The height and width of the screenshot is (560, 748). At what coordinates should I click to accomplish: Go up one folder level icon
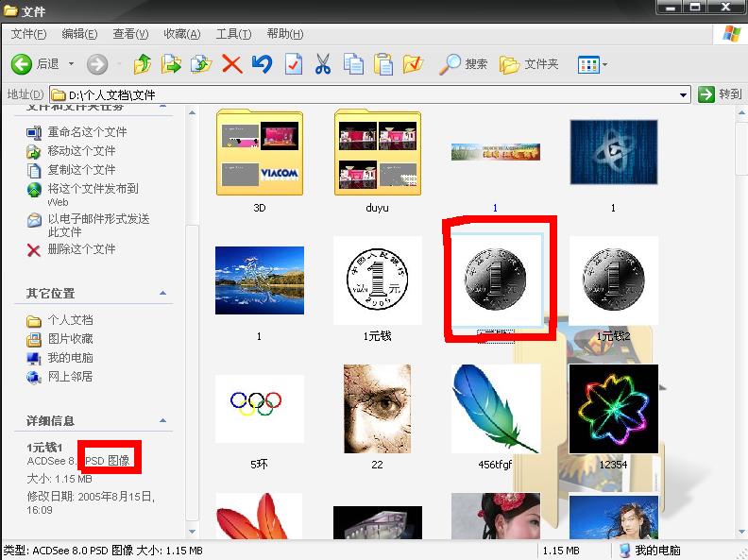click(143, 64)
